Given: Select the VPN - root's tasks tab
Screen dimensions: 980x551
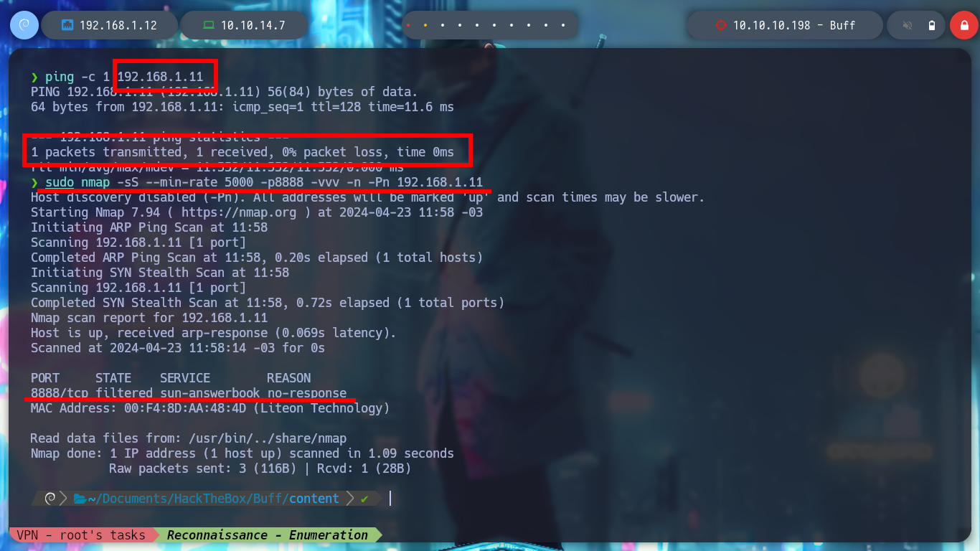Looking at the screenshot, I should point(81,534).
